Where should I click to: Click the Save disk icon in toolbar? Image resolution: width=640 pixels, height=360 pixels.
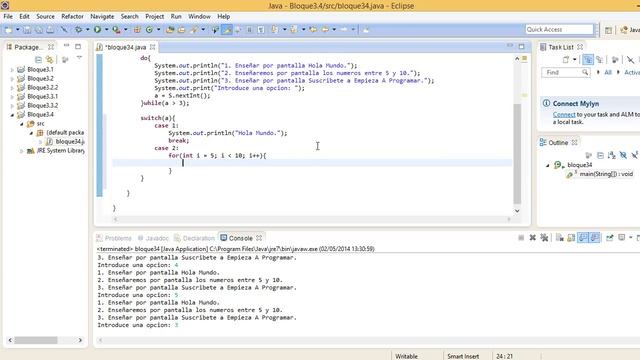[27, 30]
